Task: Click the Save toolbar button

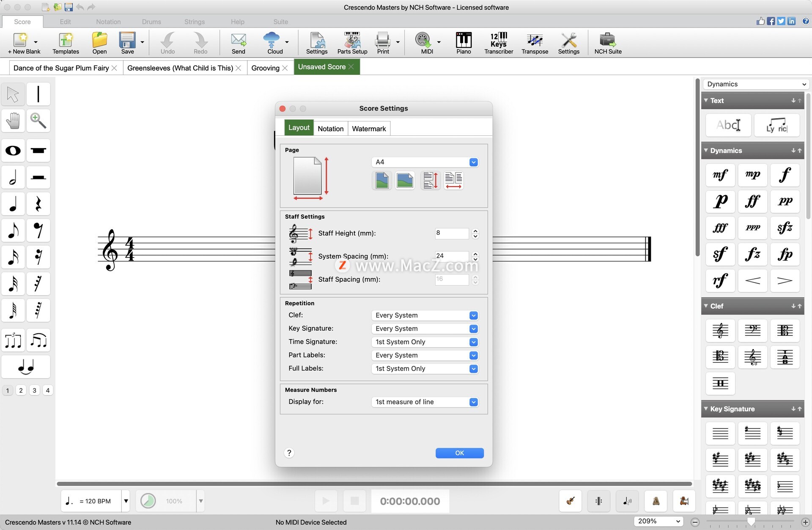Action: 127,43
